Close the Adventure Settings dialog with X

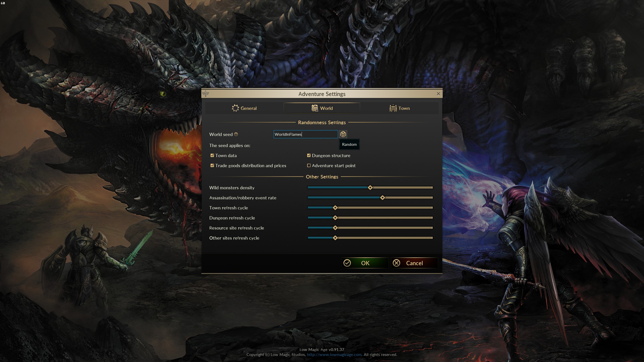(438, 94)
